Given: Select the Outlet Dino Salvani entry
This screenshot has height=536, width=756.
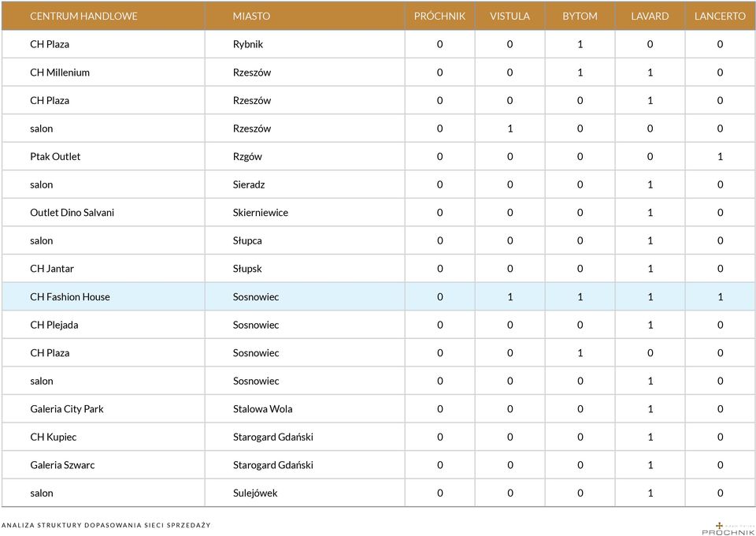Looking at the screenshot, I should pos(72,213).
